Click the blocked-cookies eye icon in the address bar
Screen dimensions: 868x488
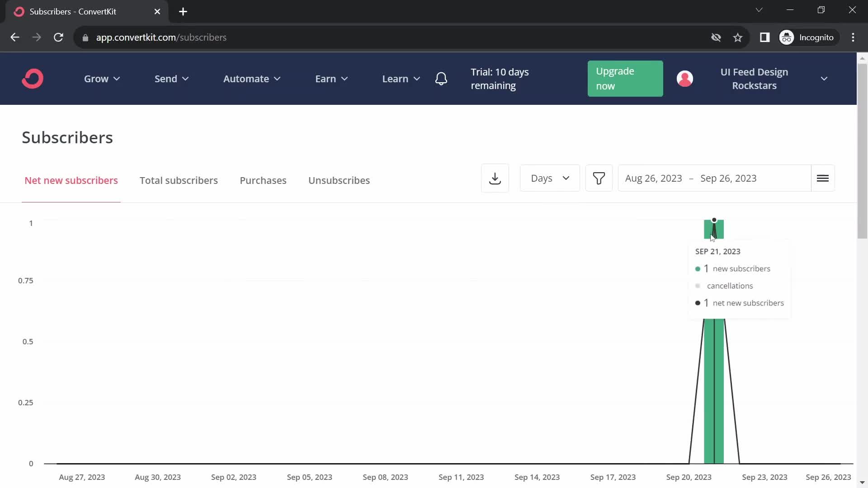point(716,38)
